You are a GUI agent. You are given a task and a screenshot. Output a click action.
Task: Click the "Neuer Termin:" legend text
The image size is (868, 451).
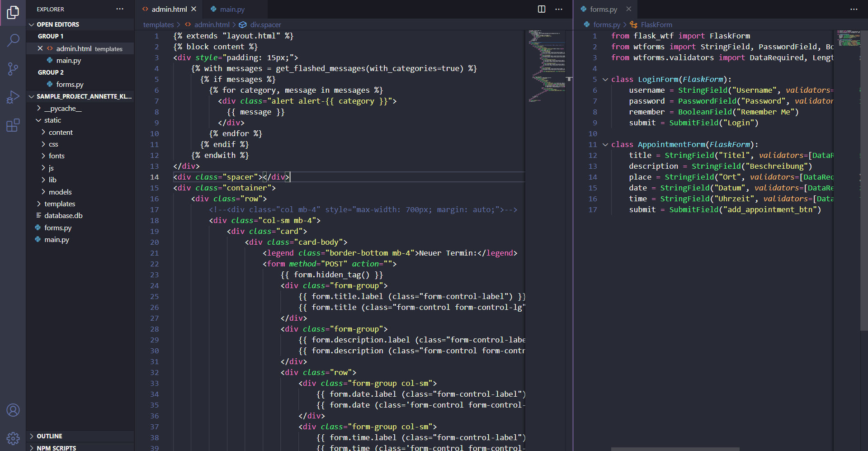coord(448,253)
